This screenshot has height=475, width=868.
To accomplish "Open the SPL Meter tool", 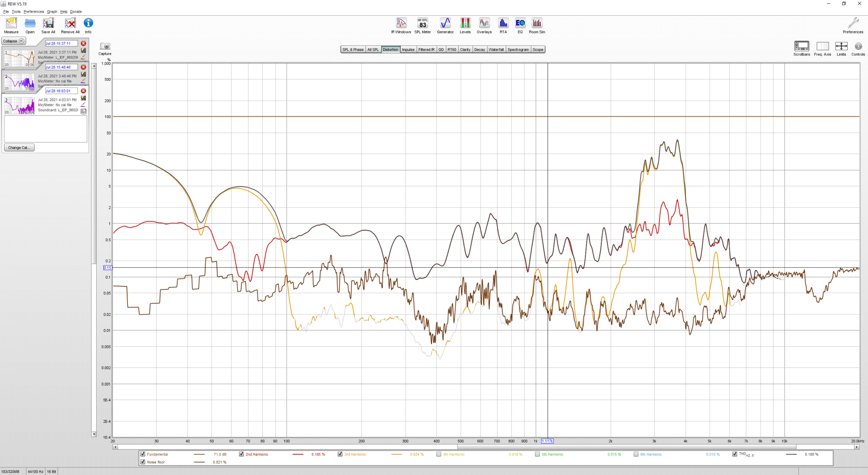I will (x=423, y=25).
